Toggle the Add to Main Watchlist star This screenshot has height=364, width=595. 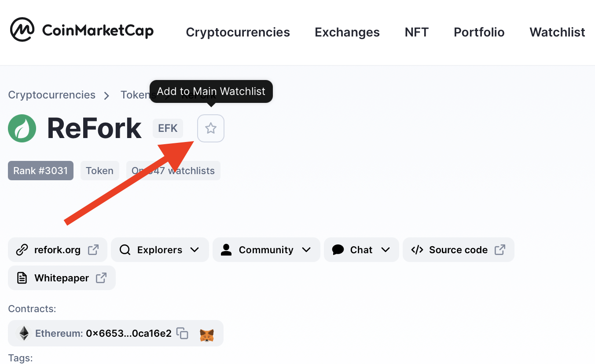click(211, 128)
